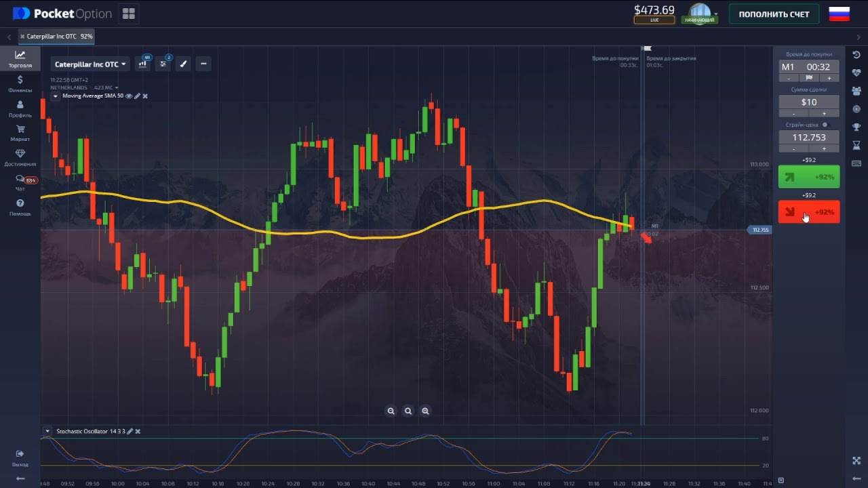Viewport: 868px width, 488px height.
Task: Open the indicators settings button
Action: [x=163, y=64]
